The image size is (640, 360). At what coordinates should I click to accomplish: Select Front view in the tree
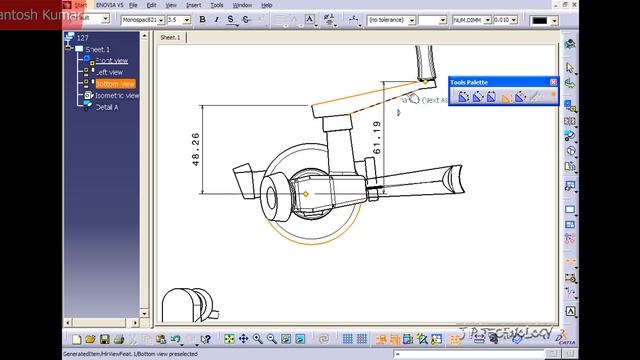click(112, 61)
